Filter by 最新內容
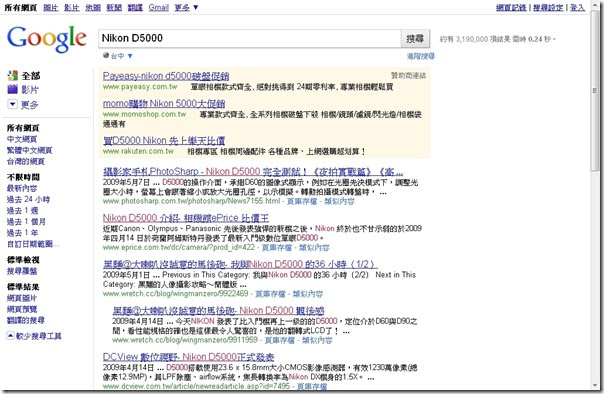This screenshot has height=394, width=604. (x=22, y=188)
